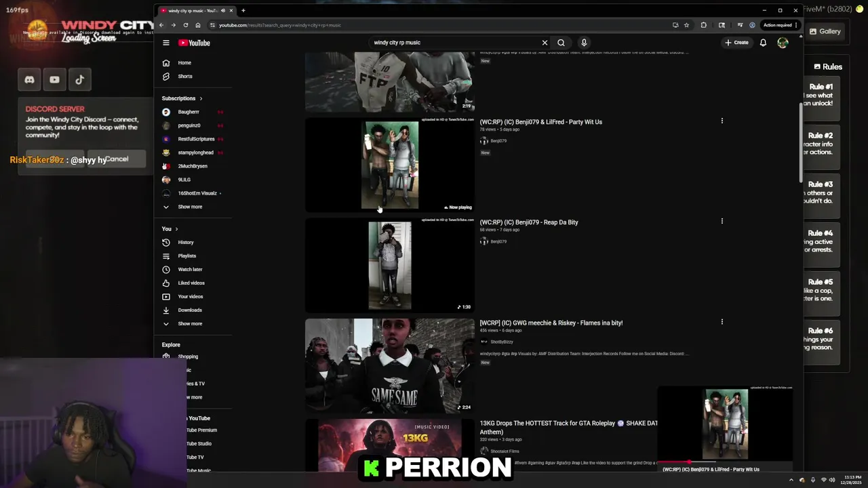Viewport: 868px width, 488px height.
Task: Click the page vertical scrollbar
Action: pos(801,142)
